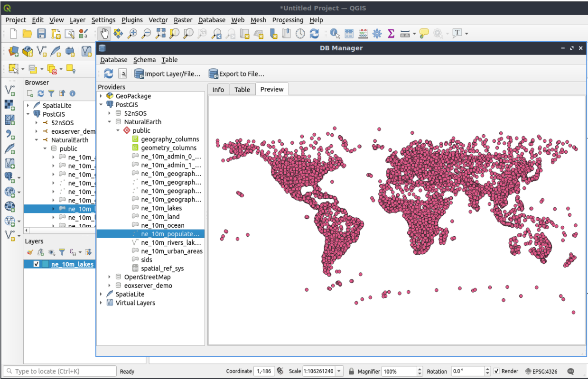Toggle the scale lock padlock
This screenshot has height=379, width=588.
tap(351, 371)
